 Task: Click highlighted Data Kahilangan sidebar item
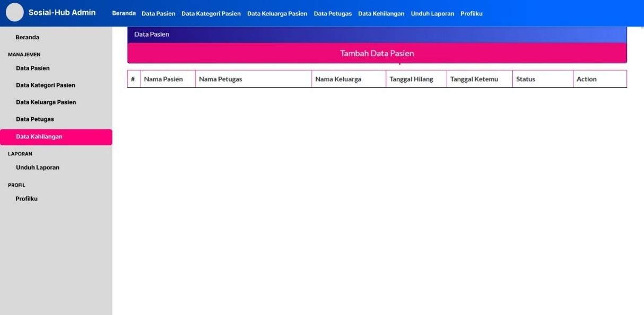tap(56, 137)
